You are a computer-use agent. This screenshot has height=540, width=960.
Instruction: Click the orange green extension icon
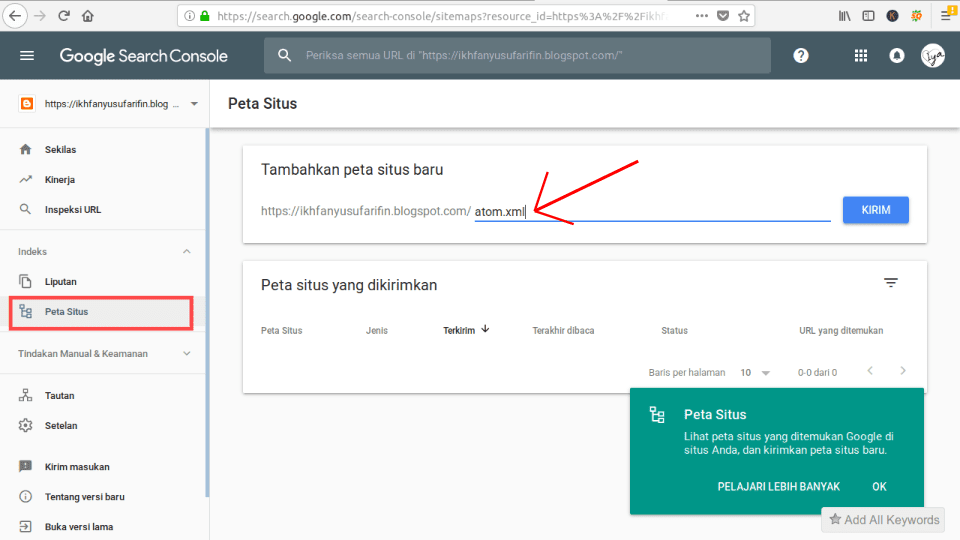point(917,16)
